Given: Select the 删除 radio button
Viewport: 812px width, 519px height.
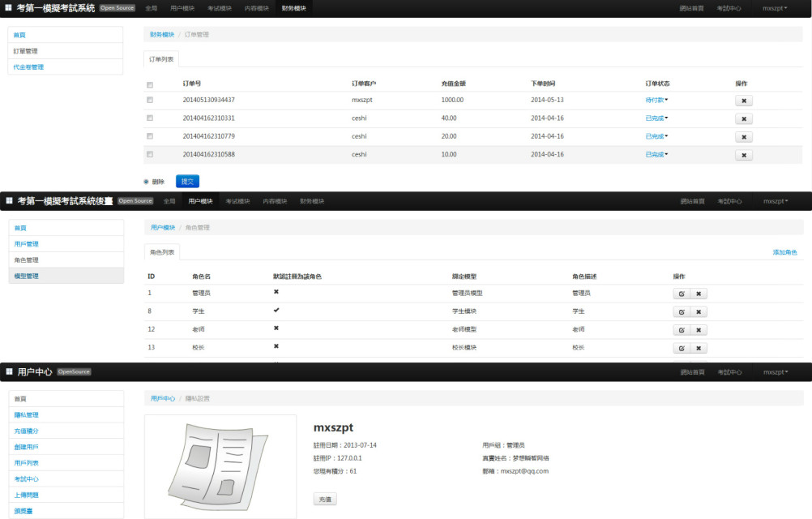Looking at the screenshot, I should [x=147, y=182].
